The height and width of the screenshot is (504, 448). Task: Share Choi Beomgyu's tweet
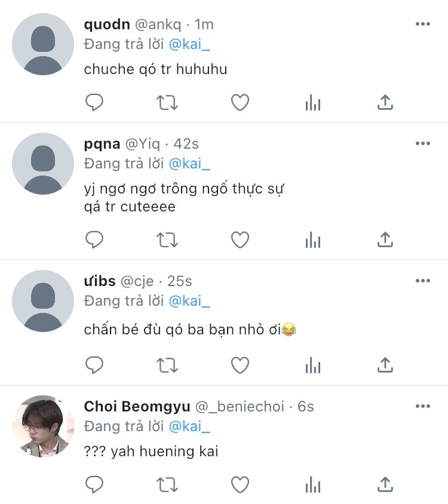coord(385,484)
